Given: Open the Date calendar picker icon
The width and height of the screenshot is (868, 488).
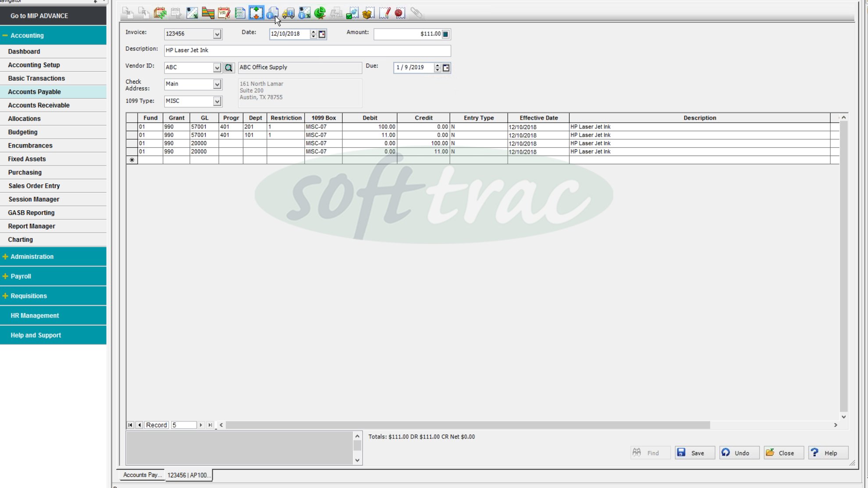Looking at the screenshot, I should tap(322, 34).
